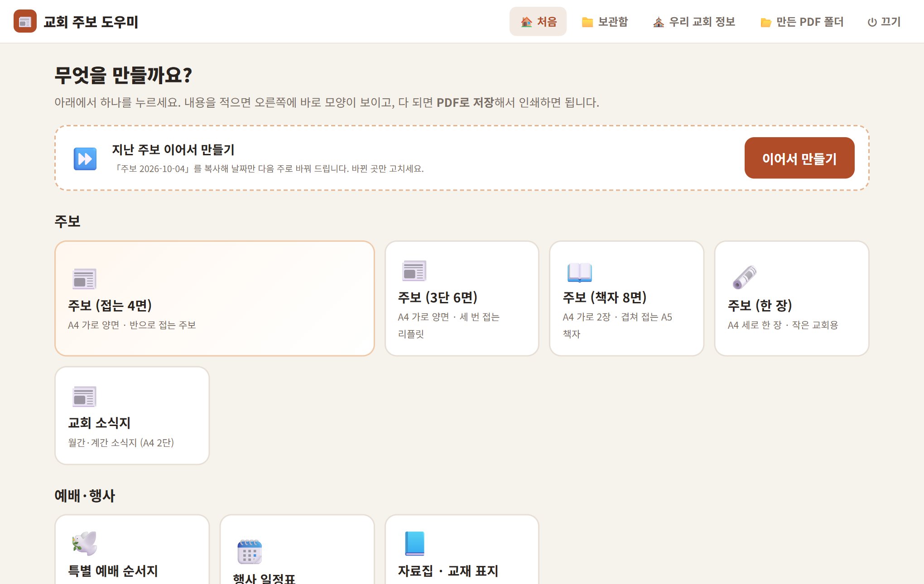
Task: Click the open folder icon beside 만든 PDF 폴더
Action: [x=766, y=22]
